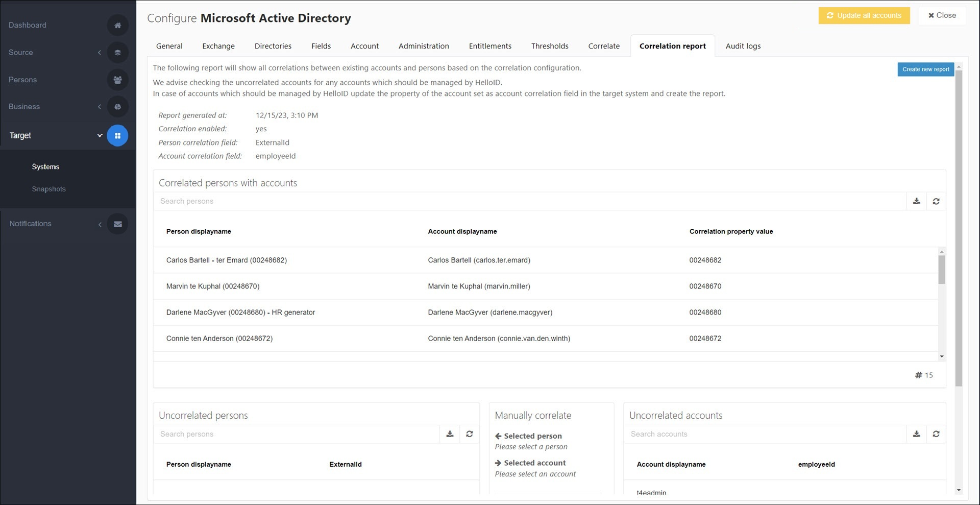Open the Snapshots submenu item
This screenshot has width=980, height=505.
click(x=48, y=189)
